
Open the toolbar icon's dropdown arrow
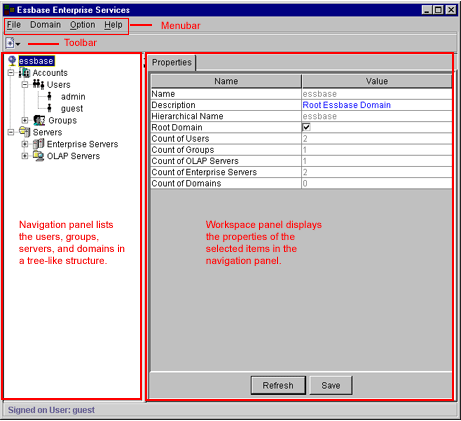pos(18,44)
